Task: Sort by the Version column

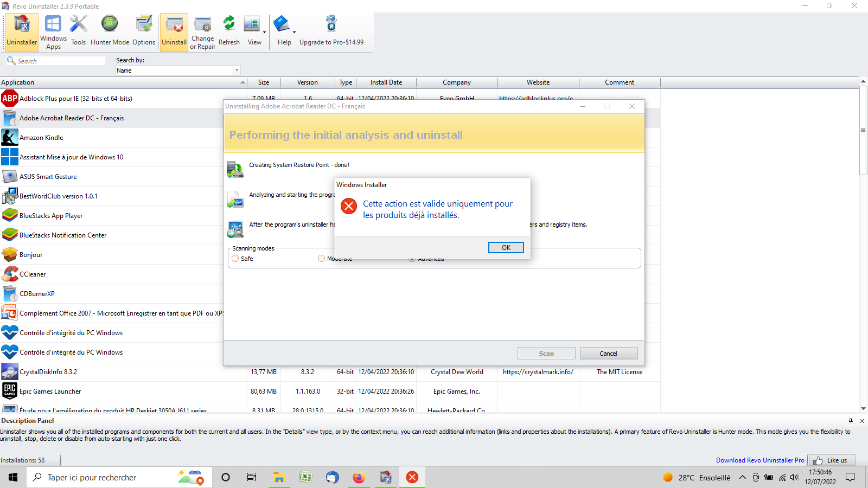Action: [308, 82]
